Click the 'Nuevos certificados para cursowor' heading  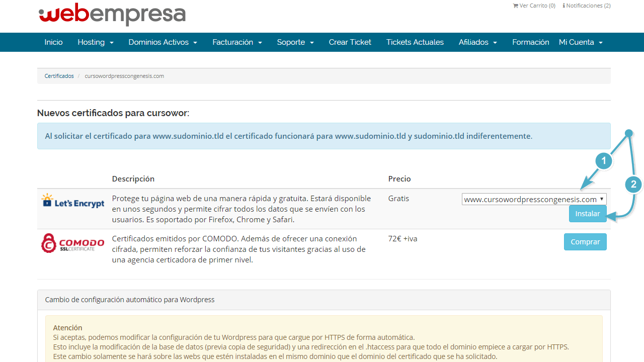point(113,113)
